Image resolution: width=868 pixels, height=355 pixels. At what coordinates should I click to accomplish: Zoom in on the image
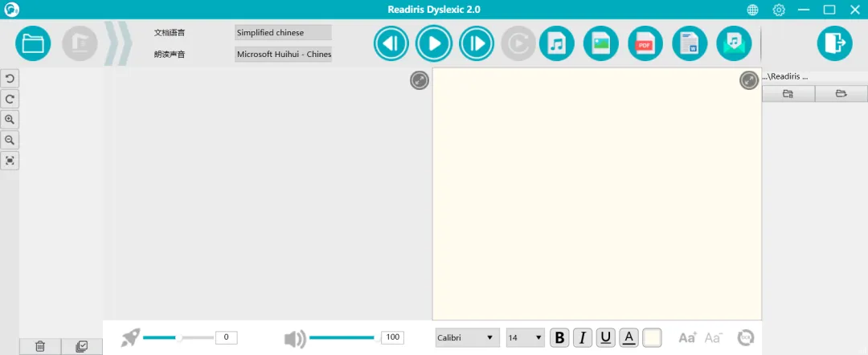[x=10, y=120]
